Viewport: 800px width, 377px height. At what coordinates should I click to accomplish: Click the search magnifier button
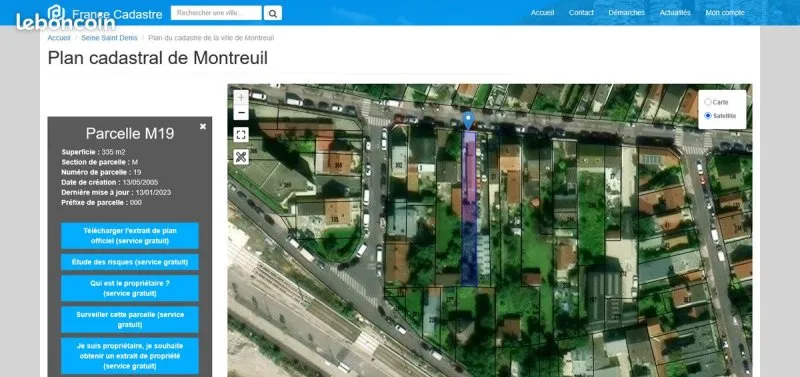click(272, 13)
